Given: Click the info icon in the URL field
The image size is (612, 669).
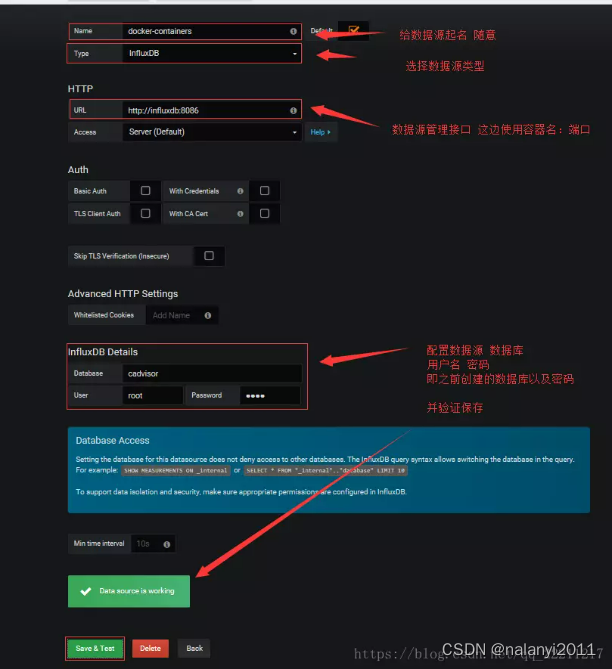Looking at the screenshot, I should pos(293,111).
